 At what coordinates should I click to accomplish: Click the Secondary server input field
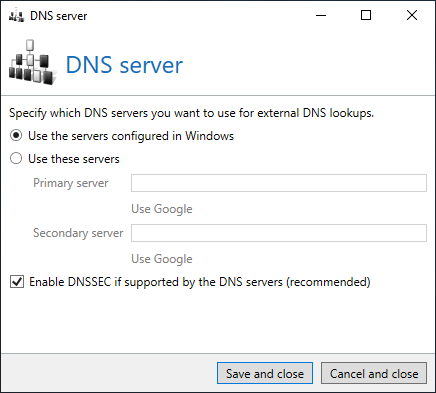pyautogui.click(x=279, y=233)
